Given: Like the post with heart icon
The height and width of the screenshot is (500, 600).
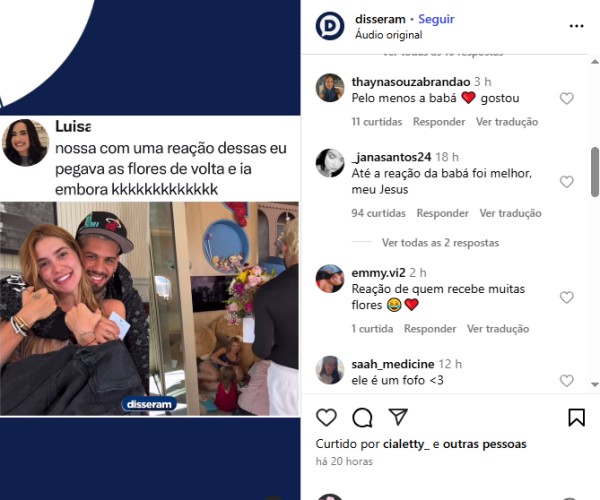Looking at the screenshot, I should tap(326, 417).
